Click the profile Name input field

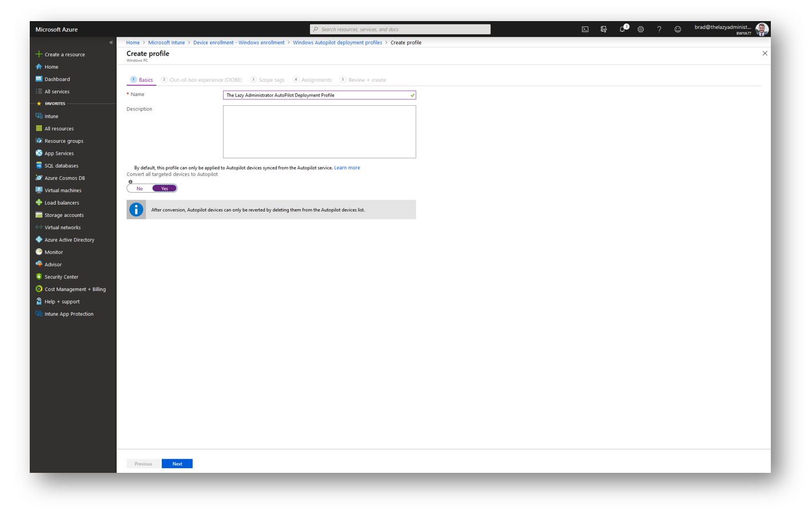(x=319, y=95)
